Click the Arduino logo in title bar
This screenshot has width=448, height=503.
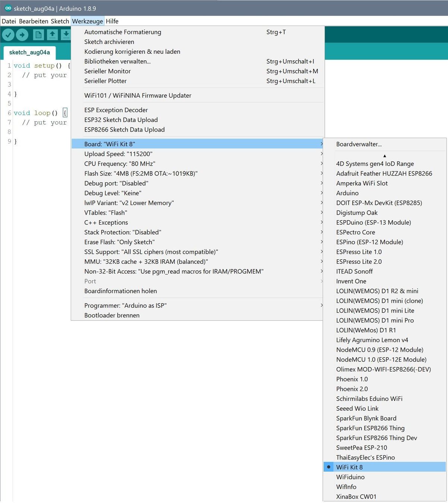[8, 8]
